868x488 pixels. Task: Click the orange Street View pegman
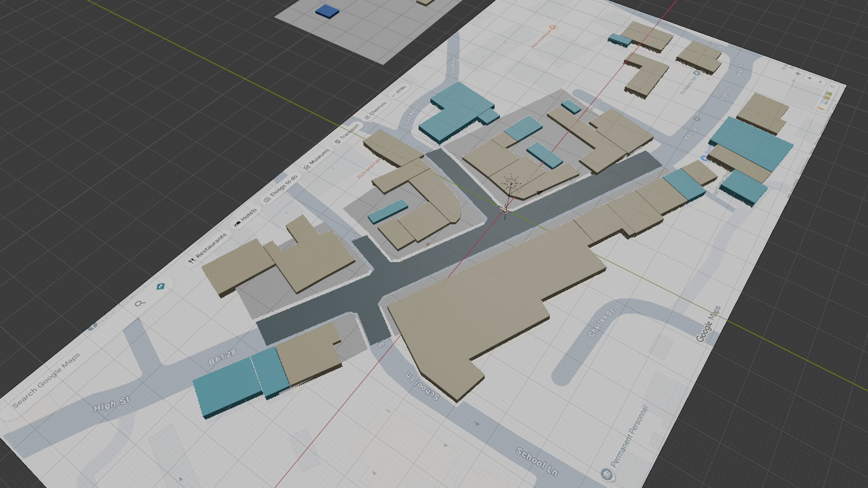821,109
